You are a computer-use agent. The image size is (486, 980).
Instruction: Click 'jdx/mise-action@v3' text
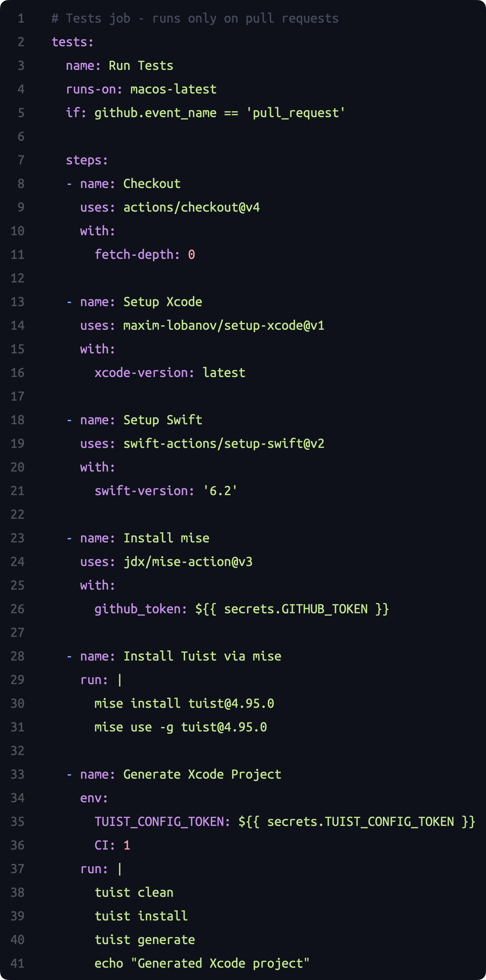tap(188, 562)
